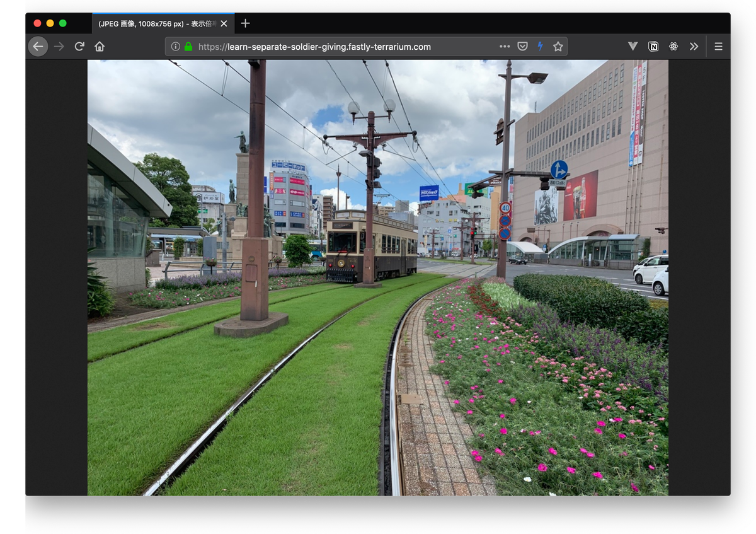Click the tram street photo to zoom
Viewport: 756px width, 534px height.
[x=377, y=277]
